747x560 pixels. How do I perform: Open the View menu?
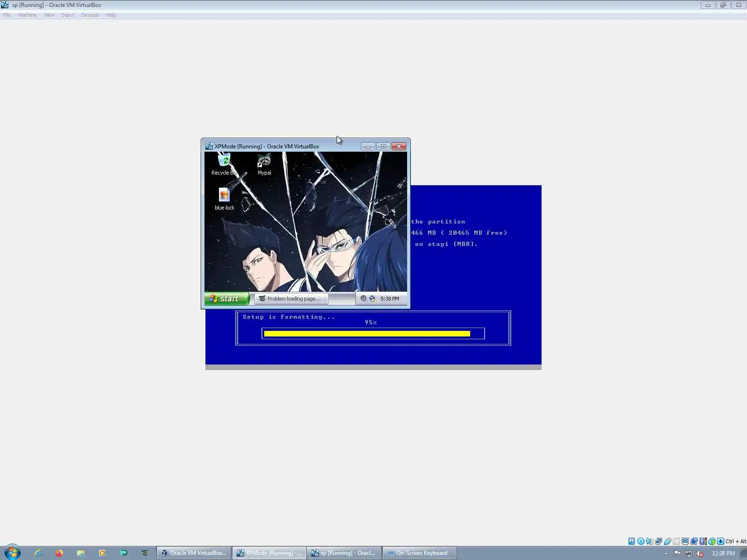click(x=49, y=15)
